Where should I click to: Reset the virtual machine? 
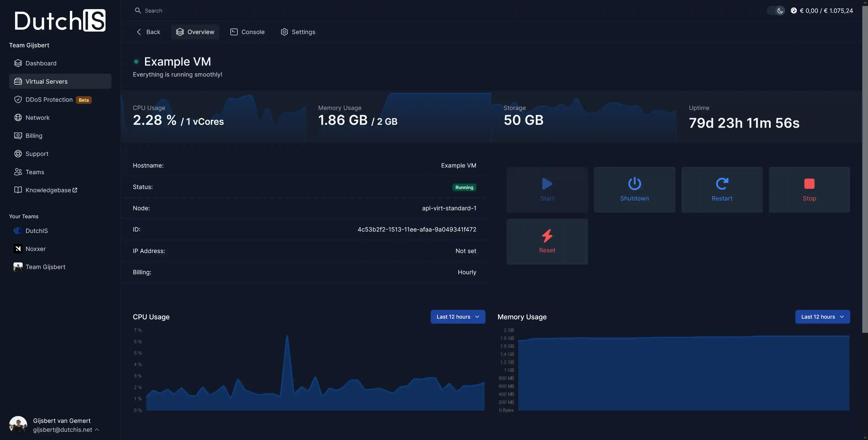point(547,241)
